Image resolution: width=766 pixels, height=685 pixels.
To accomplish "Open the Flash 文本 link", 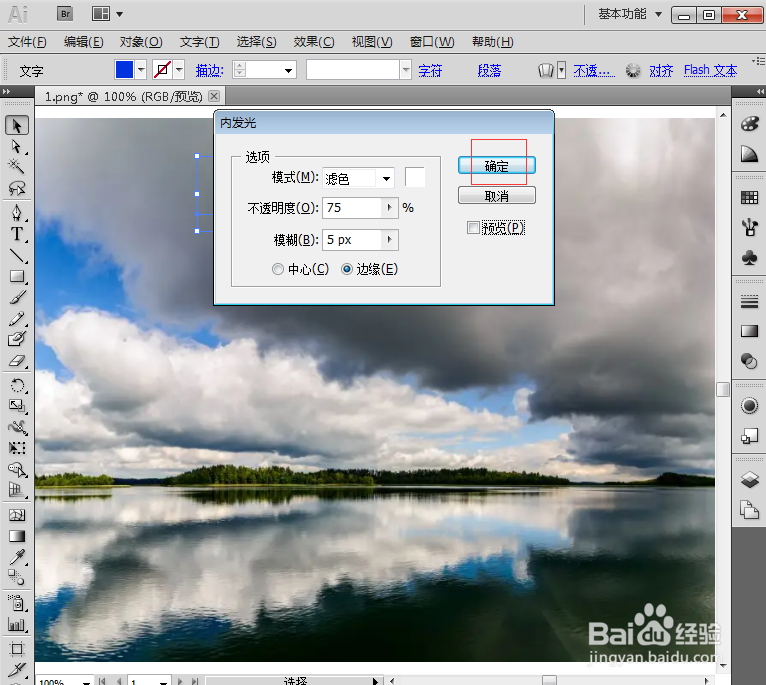I will coord(710,71).
